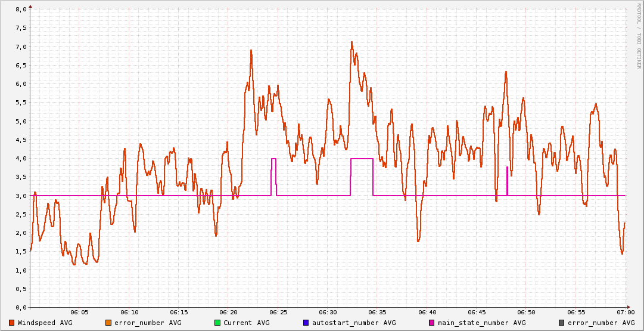Click the 0,0 y-axis origin label
This screenshot has width=644, height=331.
coord(20,307)
